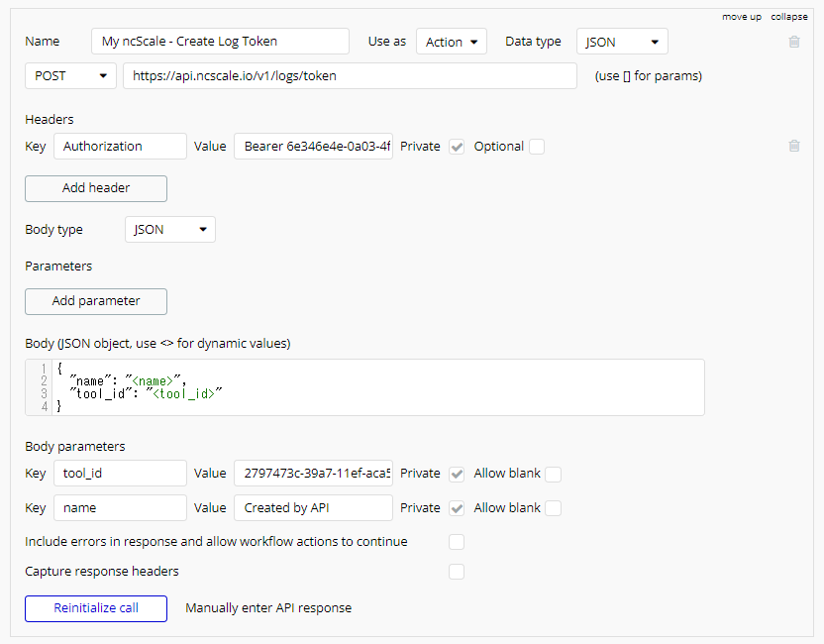Image resolution: width=824 pixels, height=644 pixels.
Task: Click the name key field
Action: 121,508
